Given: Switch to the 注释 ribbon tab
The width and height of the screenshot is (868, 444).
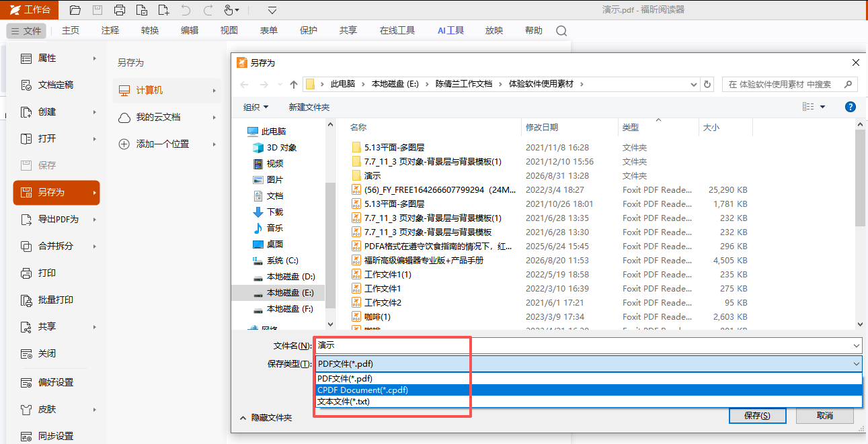Looking at the screenshot, I should tap(110, 30).
